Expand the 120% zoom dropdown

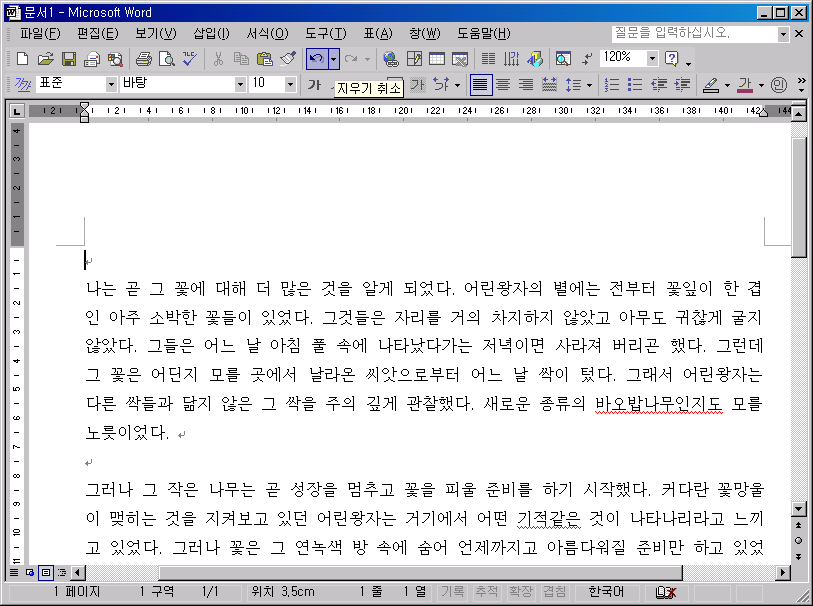click(652, 59)
